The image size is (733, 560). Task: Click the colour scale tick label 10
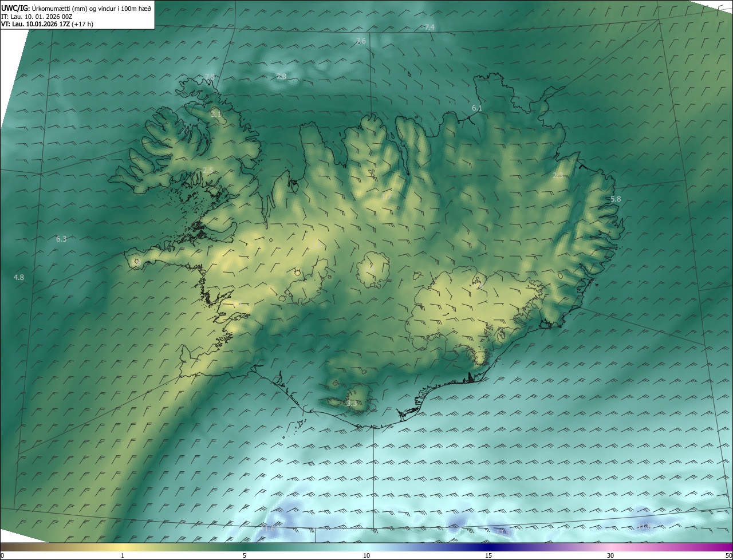point(366,555)
